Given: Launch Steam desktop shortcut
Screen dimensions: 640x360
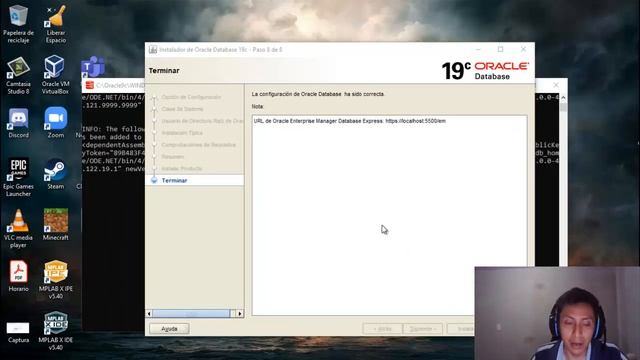Looking at the screenshot, I should tap(56, 174).
